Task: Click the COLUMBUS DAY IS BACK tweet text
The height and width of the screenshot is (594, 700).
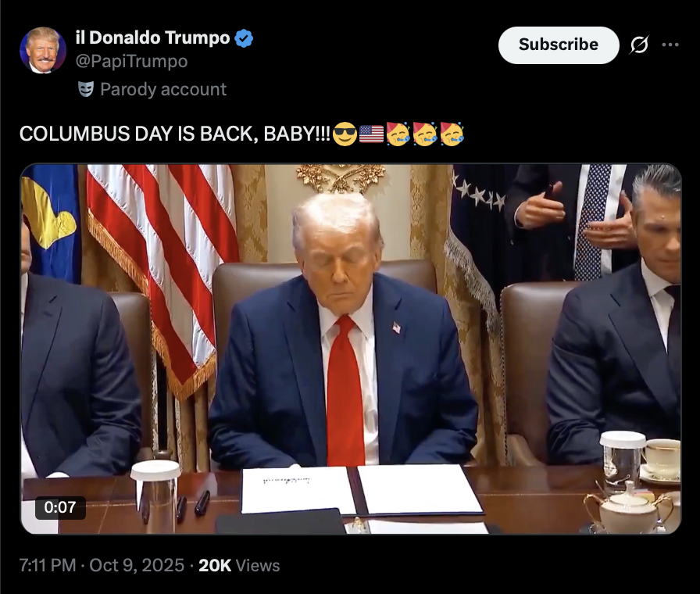Action: click(175, 134)
